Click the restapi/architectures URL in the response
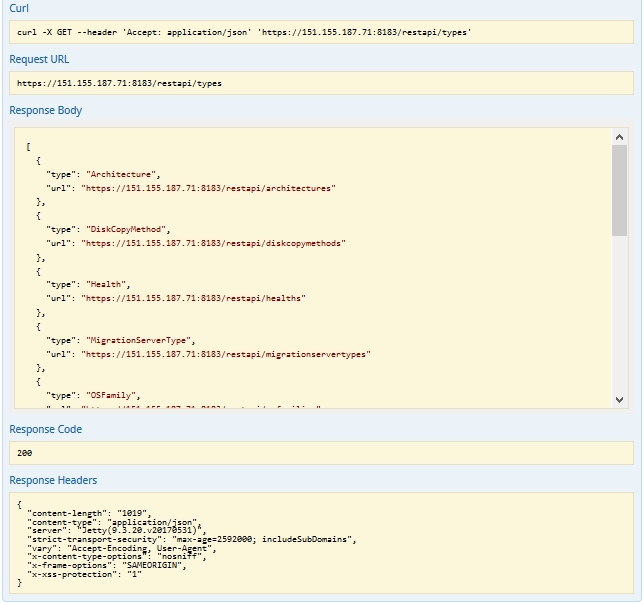 [x=208, y=187]
